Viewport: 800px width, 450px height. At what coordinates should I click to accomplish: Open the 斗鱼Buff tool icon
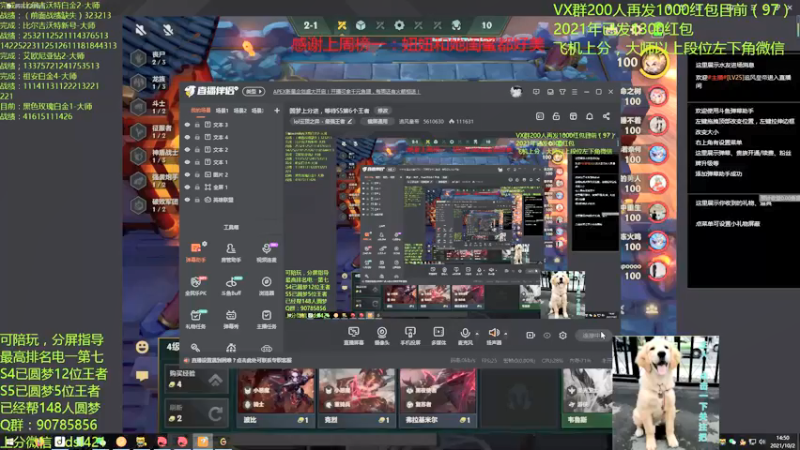pos(231,286)
